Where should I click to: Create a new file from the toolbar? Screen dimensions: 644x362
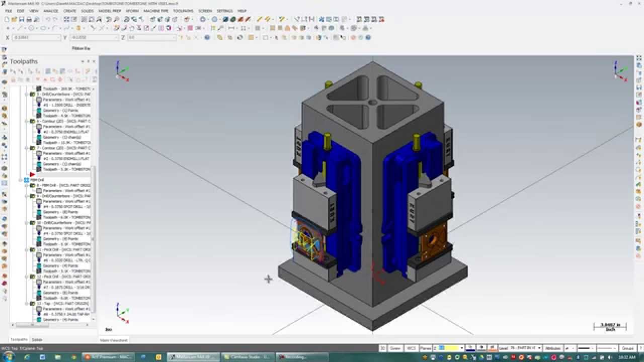(6, 20)
